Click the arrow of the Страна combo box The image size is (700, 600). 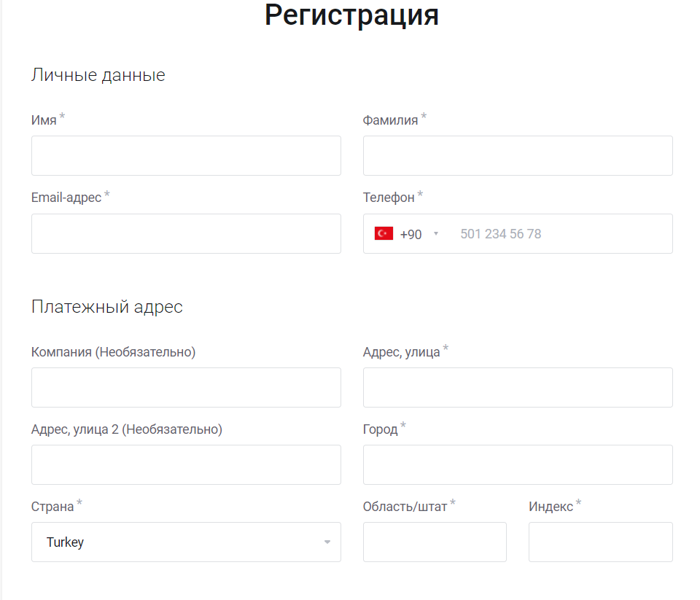(327, 542)
